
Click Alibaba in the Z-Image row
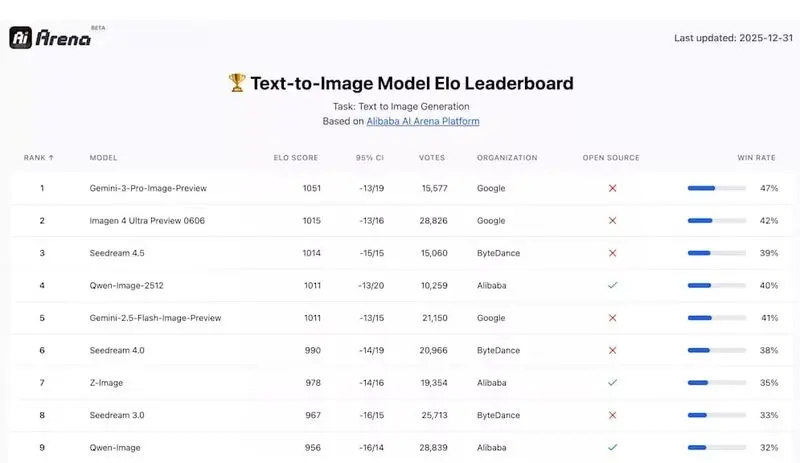pos(492,383)
